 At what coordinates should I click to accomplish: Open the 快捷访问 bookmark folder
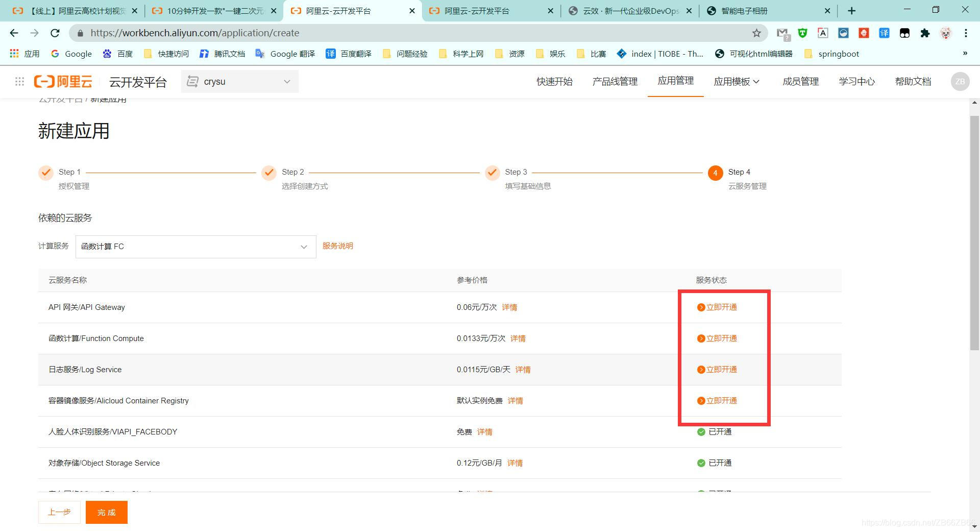pos(166,54)
